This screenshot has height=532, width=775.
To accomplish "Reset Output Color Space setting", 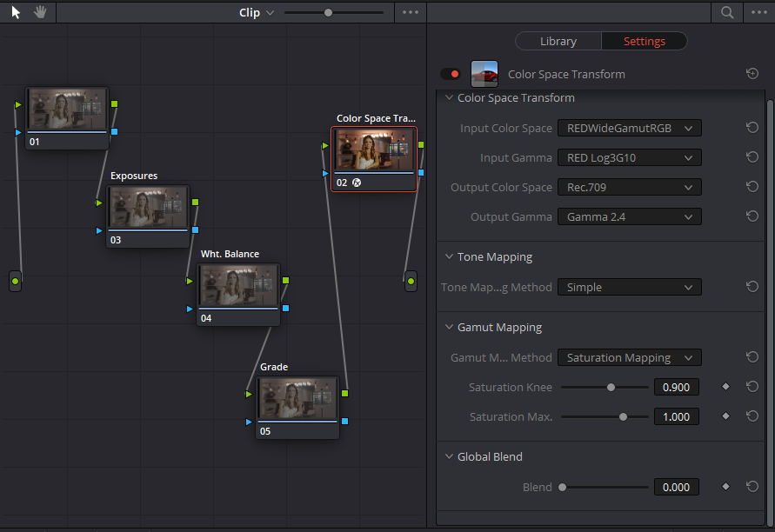I will [752, 187].
